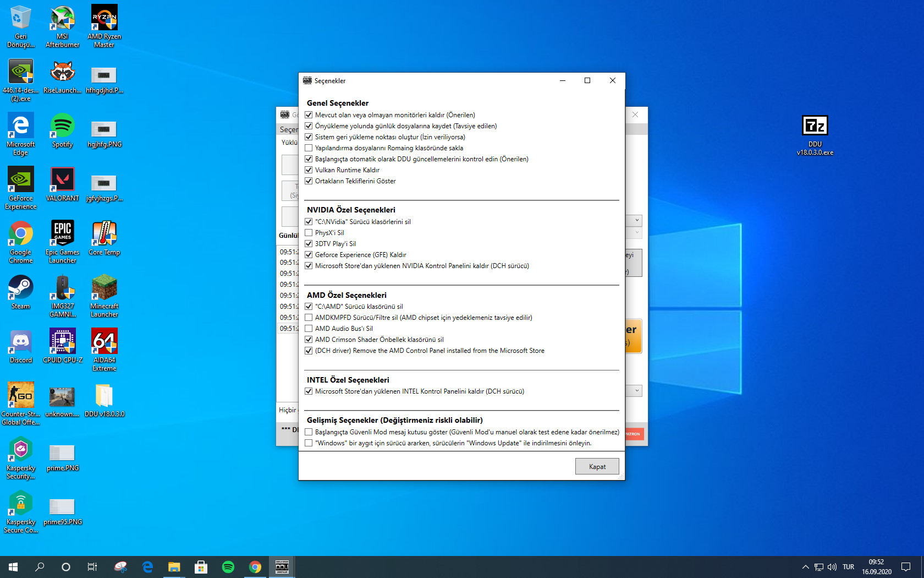Image resolution: width=924 pixels, height=578 pixels.
Task: Open GeForce Experience desktop shortcut
Action: click(21, 188)
